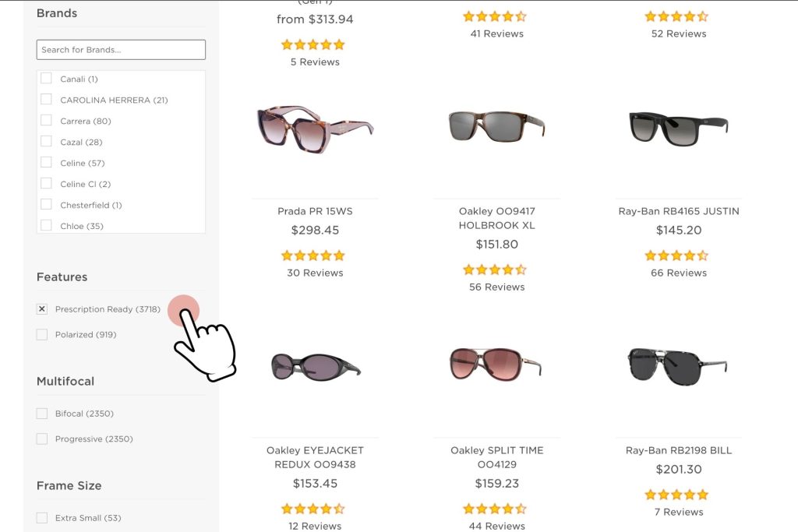
Task: Select the CAROLINA HERRERA brand checkbox
Action: pyautogui.click(x=47, y=100)
